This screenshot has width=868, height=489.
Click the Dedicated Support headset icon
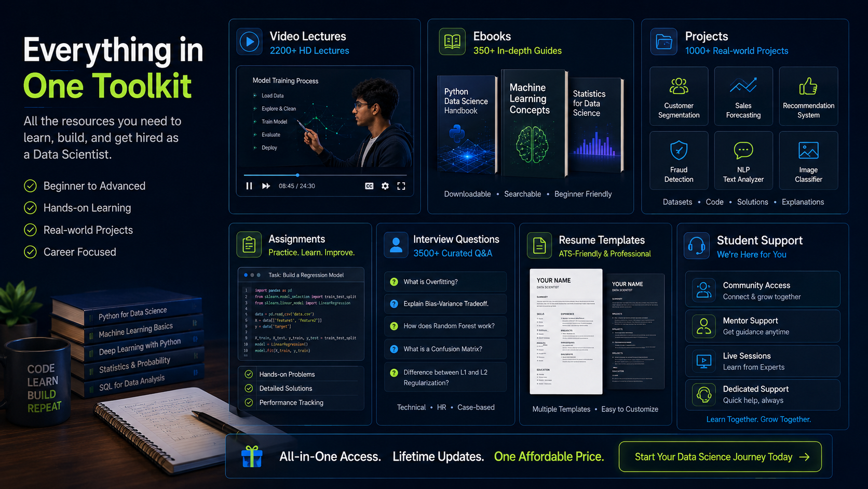pos(704,394)
